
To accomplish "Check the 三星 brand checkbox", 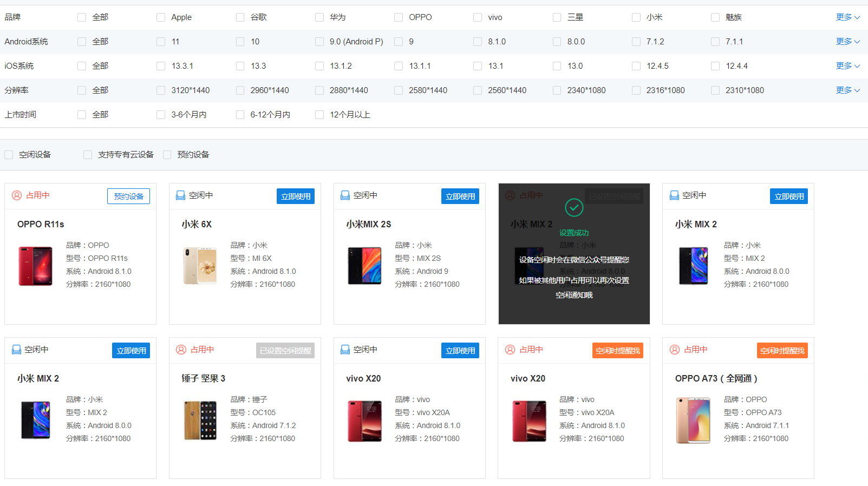I will [x=557, y=17].
